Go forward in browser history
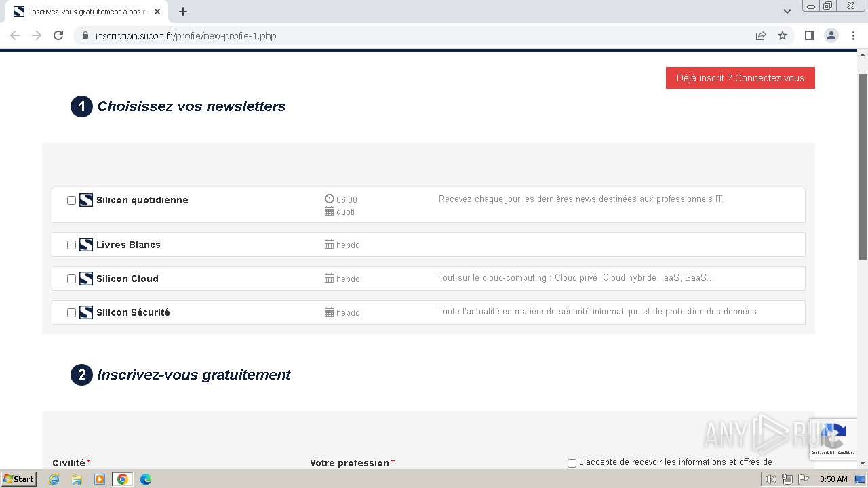Screen dimensions: 868x488 pyautogui.click(x=37, y=35)
